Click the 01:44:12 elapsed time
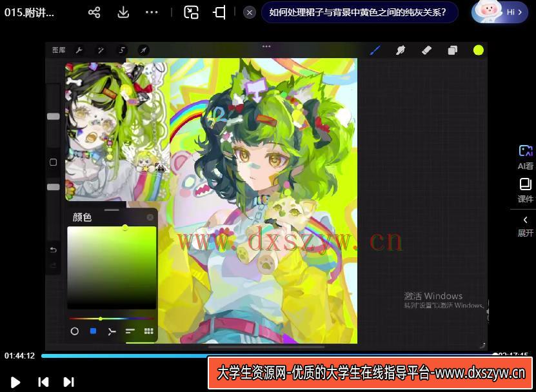Screen dimensions: 536x392 click(19, 356)
